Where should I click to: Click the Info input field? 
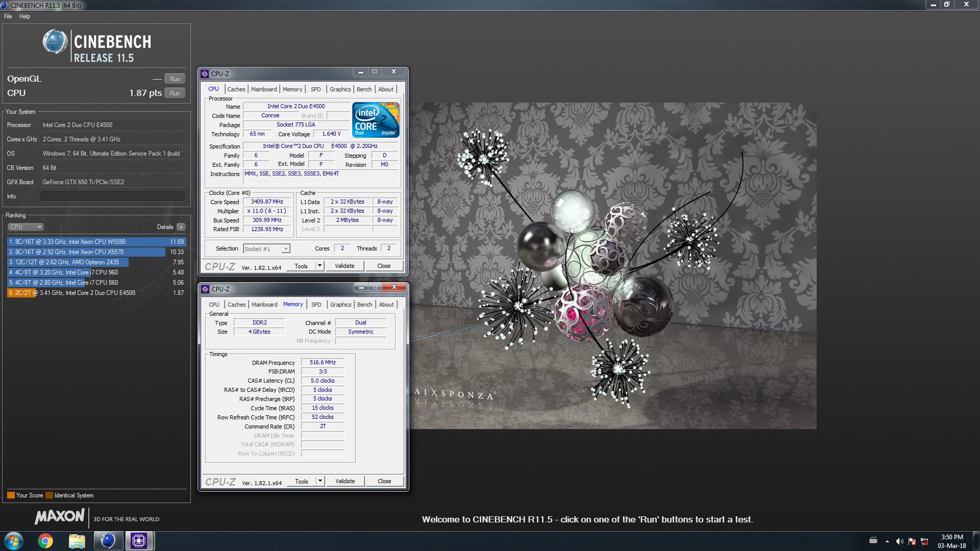(x=113, y=196)
